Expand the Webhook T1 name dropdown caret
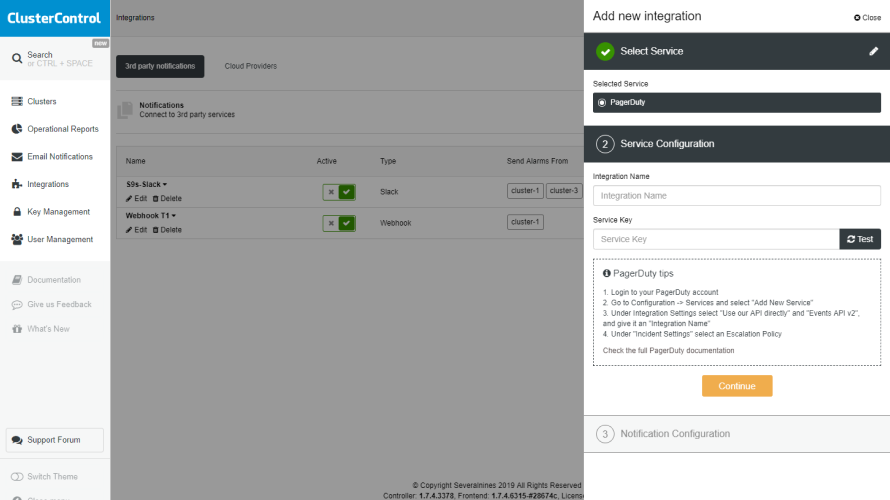This screenshot has width=890, height=500. 173,216
